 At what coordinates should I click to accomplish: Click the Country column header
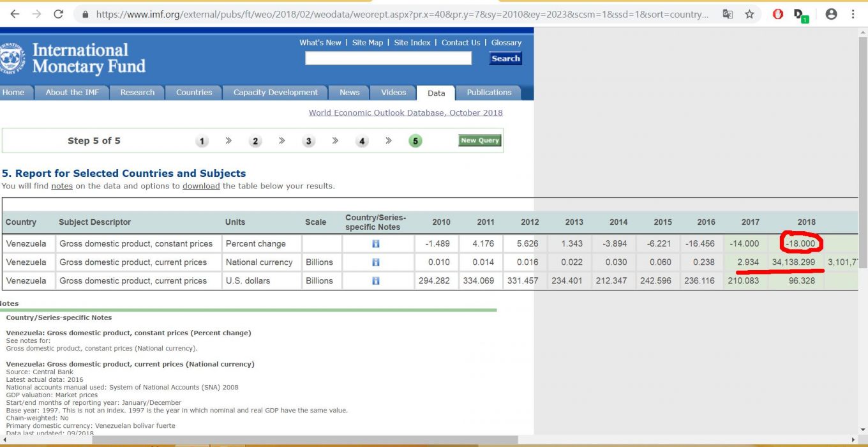21,222
